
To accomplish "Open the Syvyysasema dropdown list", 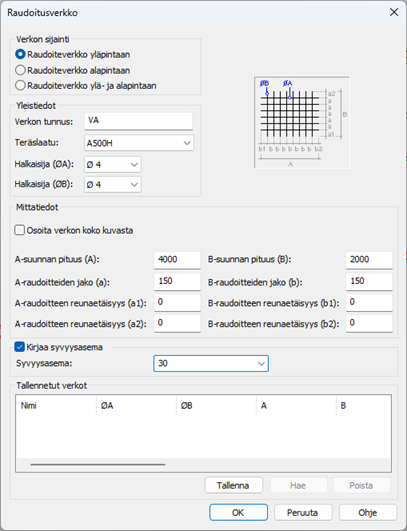I will [211, 363].
